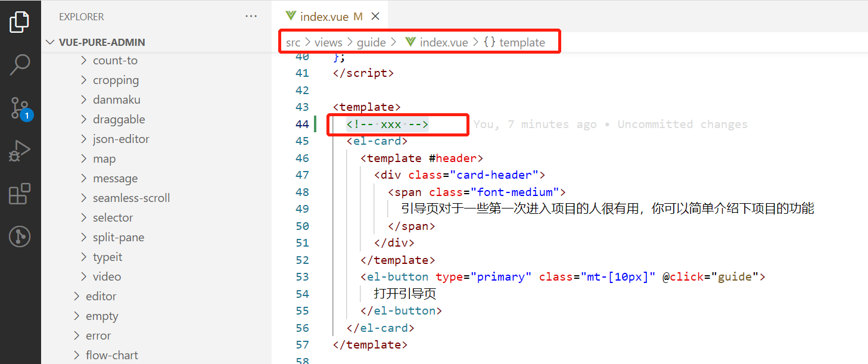Click the el-button type="primary" attribute
Screen dimensions: 868x364
point(483,276)
